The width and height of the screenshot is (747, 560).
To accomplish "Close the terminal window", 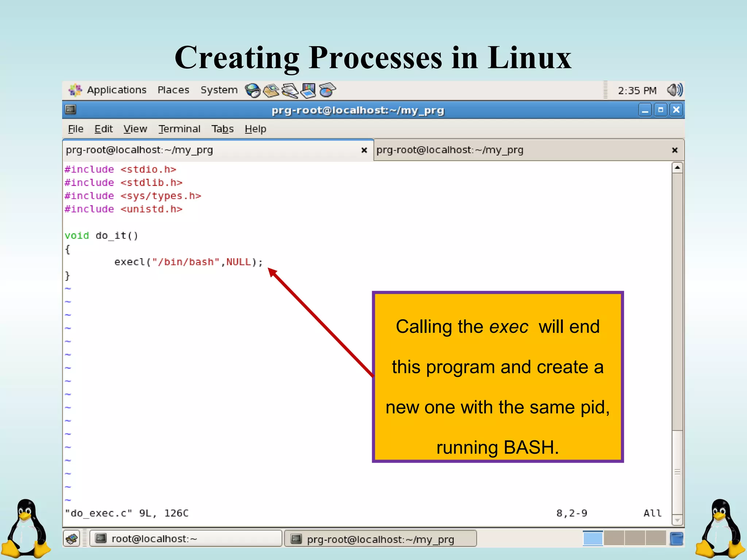I will [x=676, y=110].
